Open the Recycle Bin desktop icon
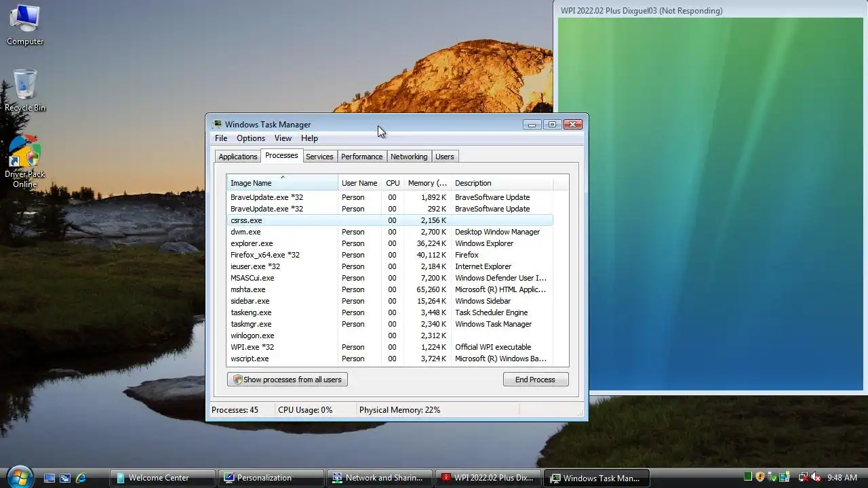Image resolution: width=868 pixels, height=488 pixels. [25, 91]
